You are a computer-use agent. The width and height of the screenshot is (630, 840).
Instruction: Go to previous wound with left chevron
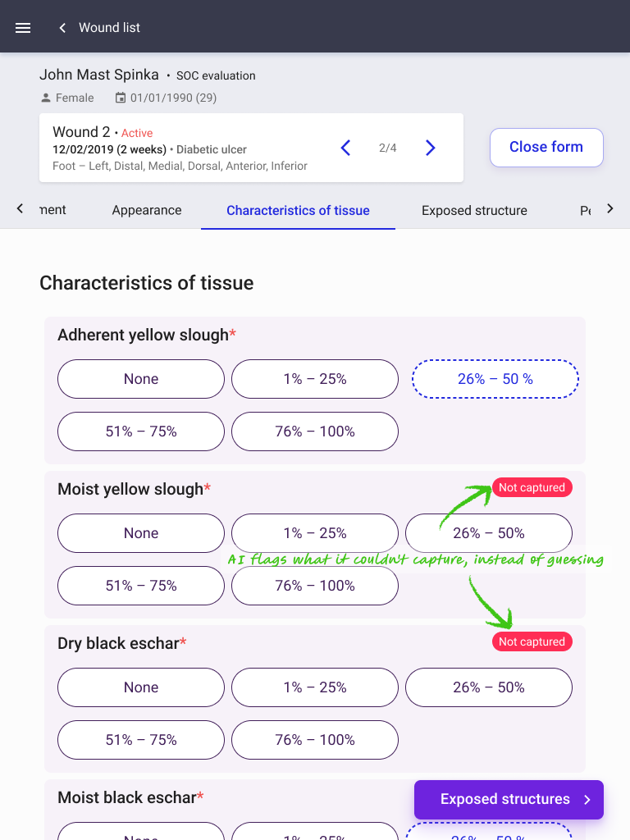(x=345, y=148)
